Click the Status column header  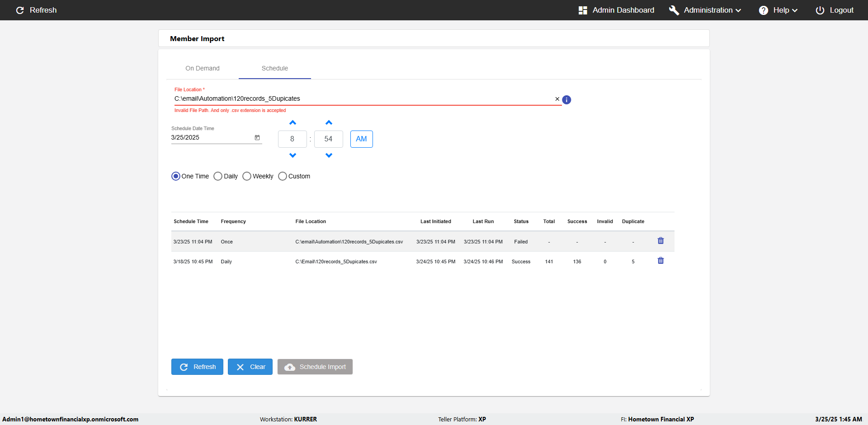[x=521, y=221]
